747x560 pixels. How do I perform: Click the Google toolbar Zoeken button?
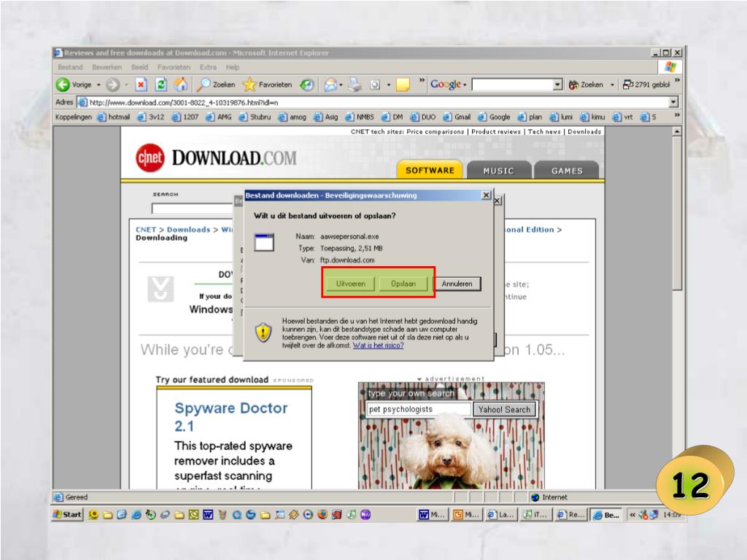point(586,85)
